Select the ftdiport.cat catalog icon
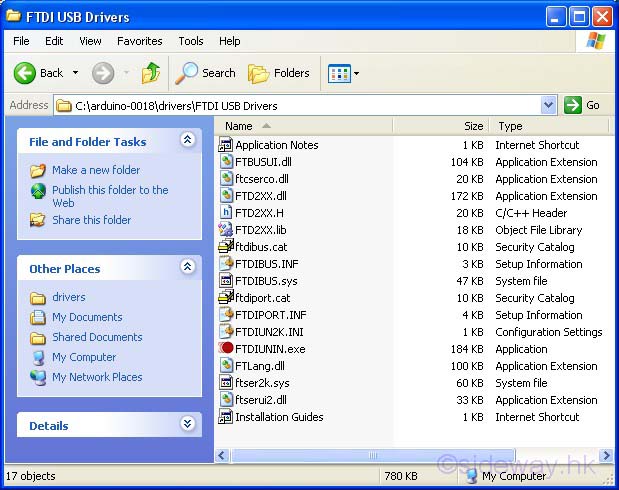619x490 pixels. (226, 298)
